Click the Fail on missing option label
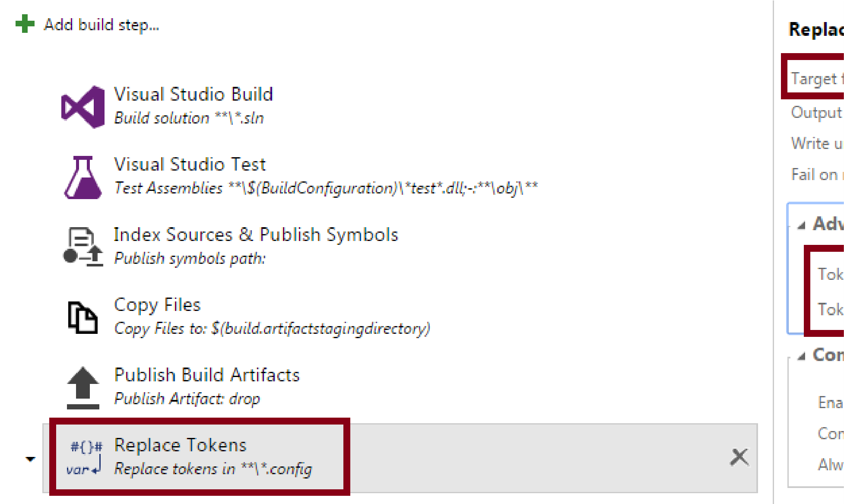This screenshot has width=844, height=504. pos(817,174)
